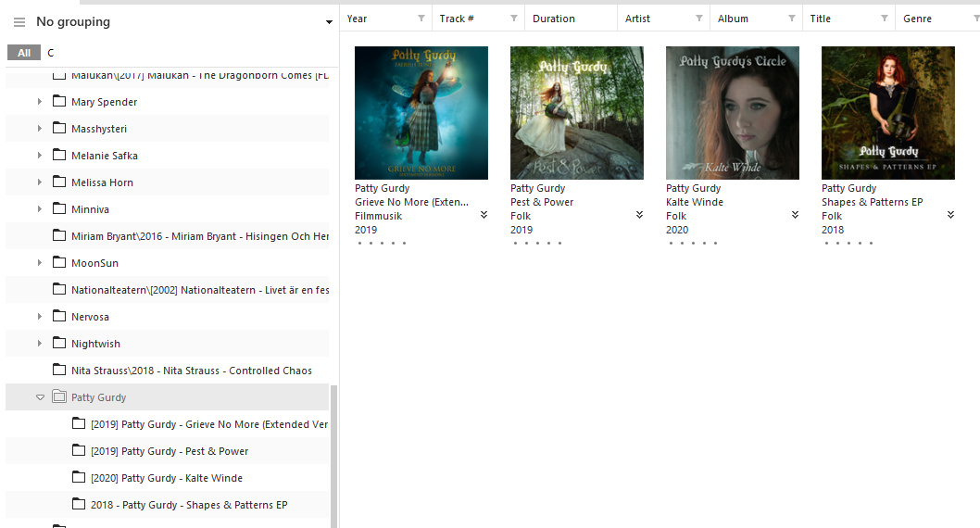Click the Nervosa folder icon

(59, 316)
